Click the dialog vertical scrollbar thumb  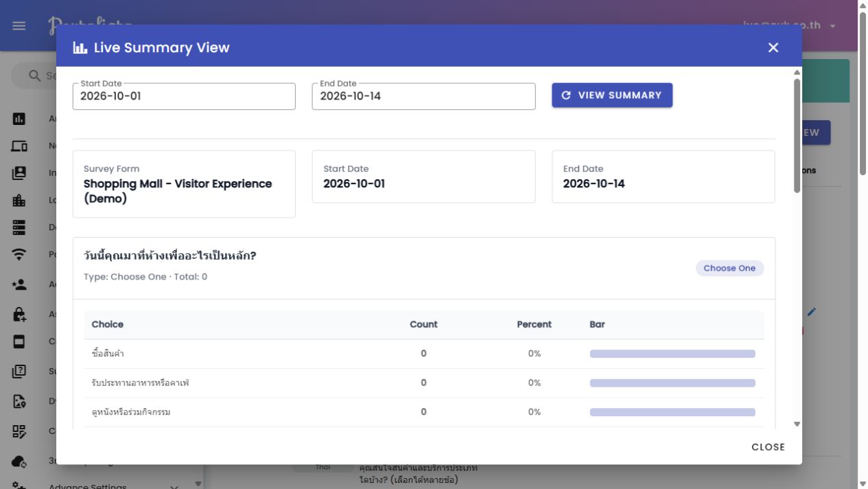click(x=797, y=135)
